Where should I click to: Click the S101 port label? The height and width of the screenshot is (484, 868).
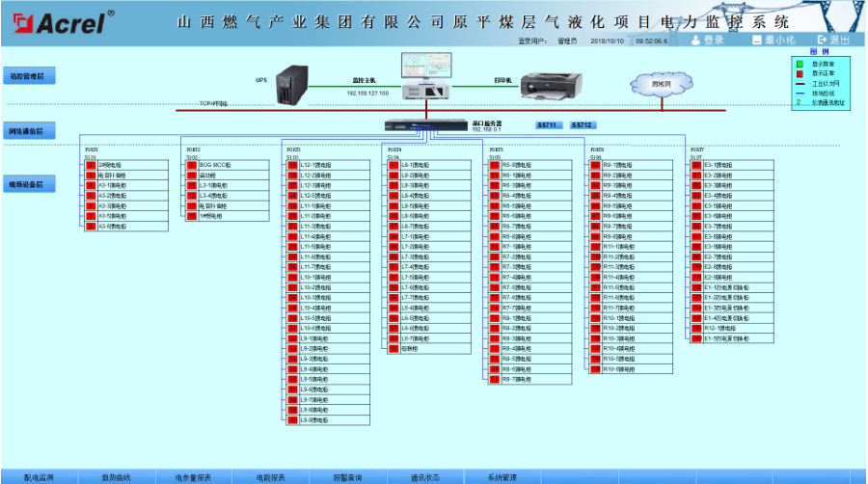[x=91, y=158]
